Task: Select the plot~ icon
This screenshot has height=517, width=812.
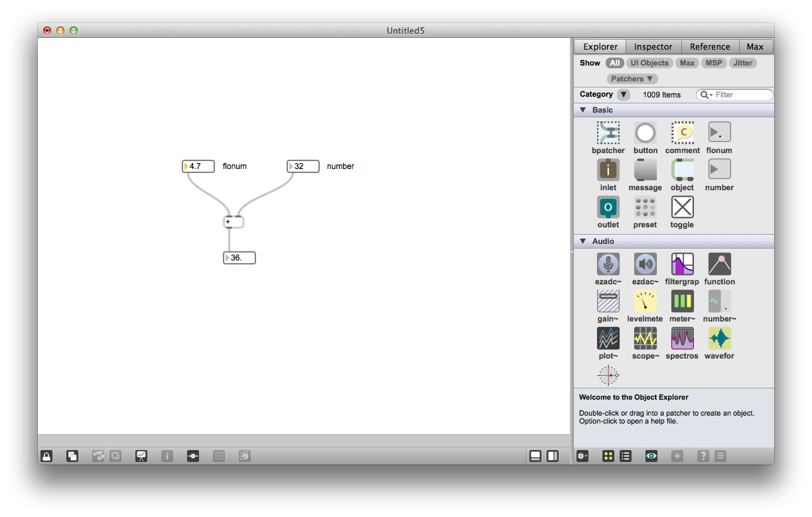Action: click(608, 338)
